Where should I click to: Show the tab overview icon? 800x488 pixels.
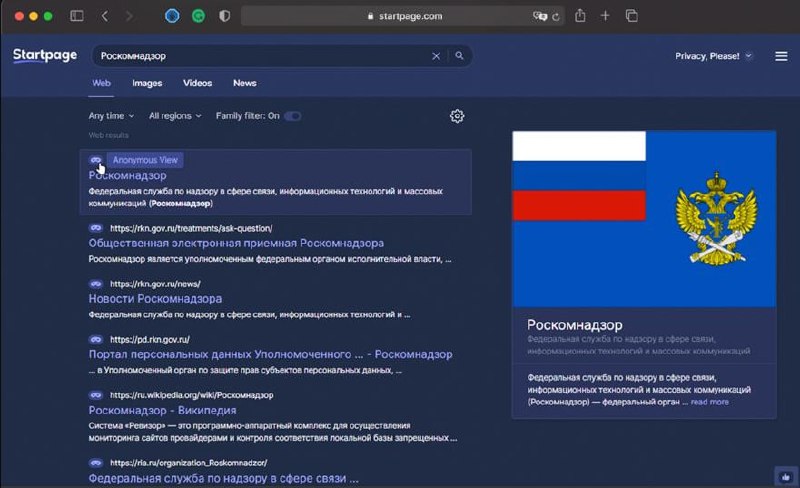point(632,16)
